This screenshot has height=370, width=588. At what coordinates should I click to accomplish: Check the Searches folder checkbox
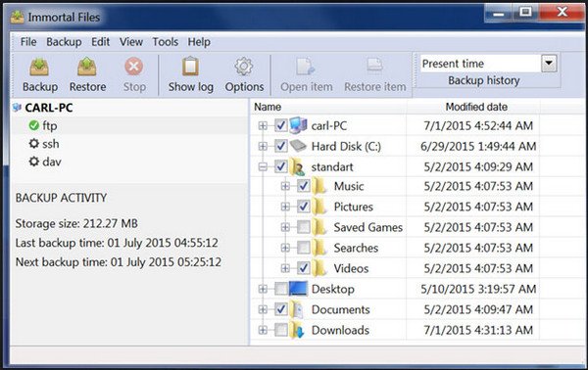(304, 248)
